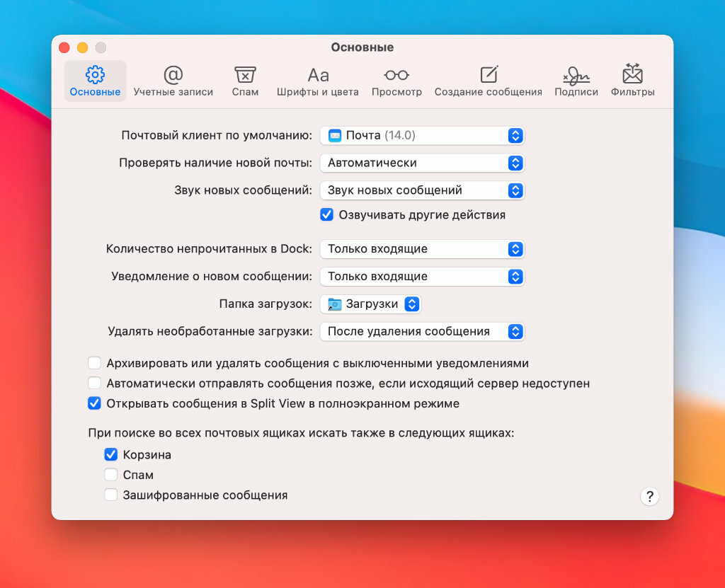This screenshot has width=725, height=588.
Task: Open the Подписи signatures tab
Action: [x=576, y=81]
